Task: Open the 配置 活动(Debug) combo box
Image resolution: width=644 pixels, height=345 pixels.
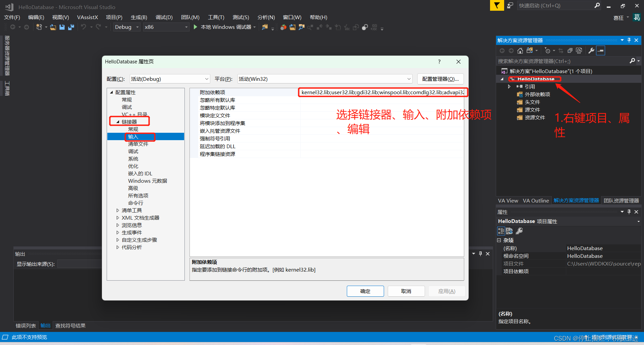Action: tap(170, 79)
